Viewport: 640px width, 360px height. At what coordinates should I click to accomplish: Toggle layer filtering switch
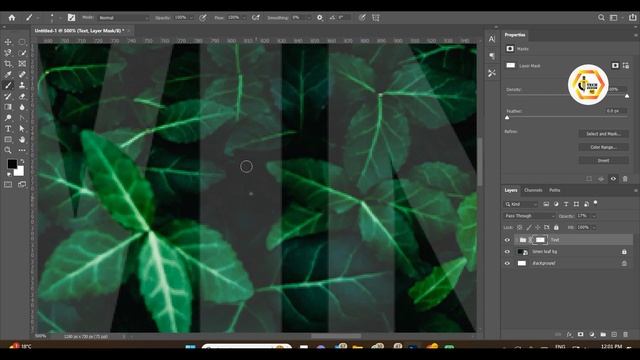pos(596,202)
